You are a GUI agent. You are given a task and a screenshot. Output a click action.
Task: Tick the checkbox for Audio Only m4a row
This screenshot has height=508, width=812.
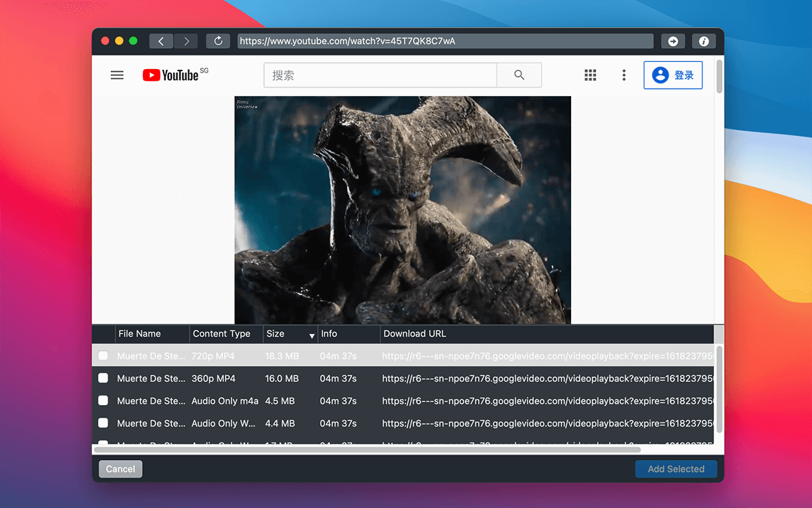click(x=103, y=401)
